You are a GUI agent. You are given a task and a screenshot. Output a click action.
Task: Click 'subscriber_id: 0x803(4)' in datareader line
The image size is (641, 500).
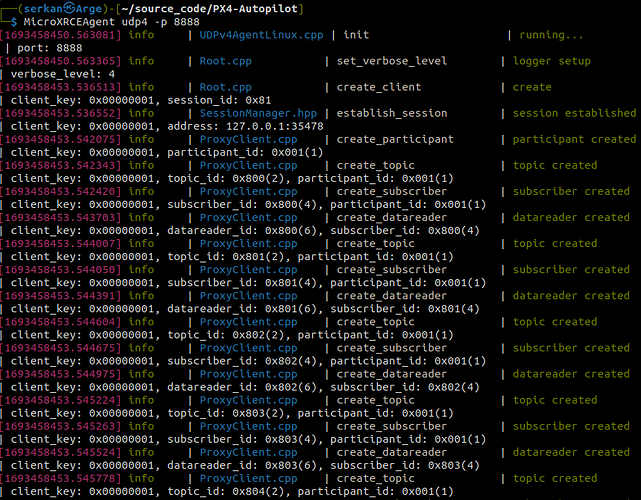[405, 466]
